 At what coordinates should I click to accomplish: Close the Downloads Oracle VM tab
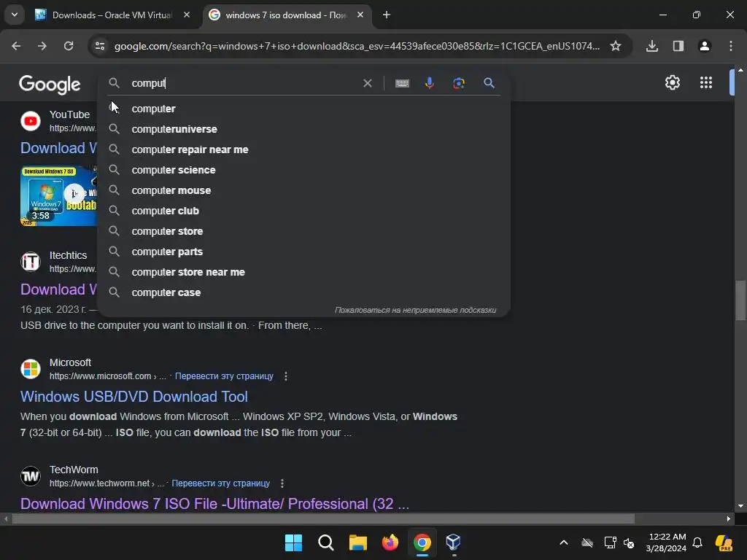pos(187,15)
